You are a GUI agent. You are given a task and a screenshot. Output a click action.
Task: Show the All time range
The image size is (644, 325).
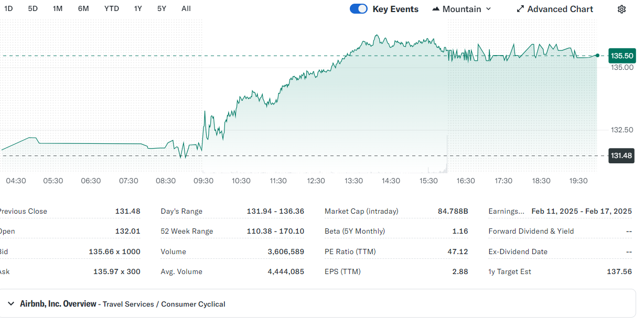click(186, 8)
